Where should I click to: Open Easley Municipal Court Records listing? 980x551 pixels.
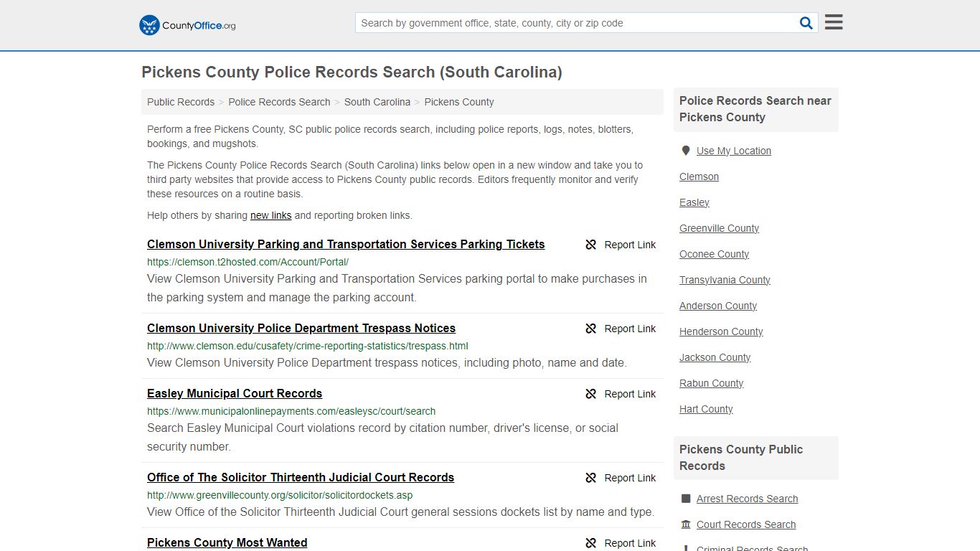coord(235,393)
